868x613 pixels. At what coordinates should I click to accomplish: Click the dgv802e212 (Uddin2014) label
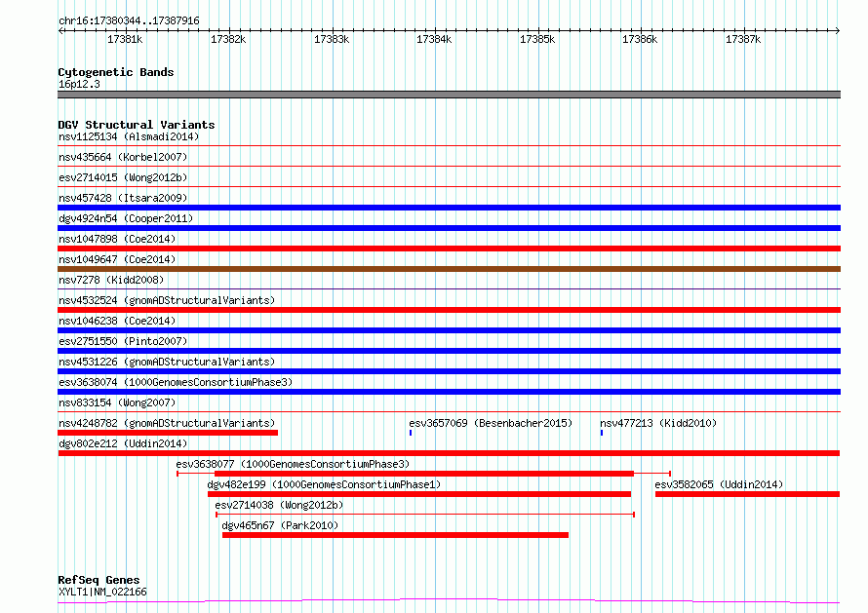click(123, 443)
